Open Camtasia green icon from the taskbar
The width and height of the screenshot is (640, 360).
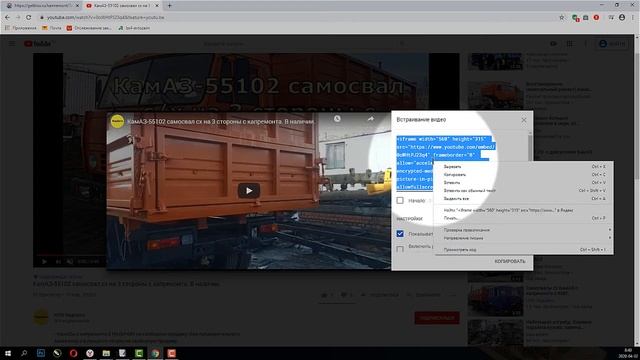(x=139, y=353)
